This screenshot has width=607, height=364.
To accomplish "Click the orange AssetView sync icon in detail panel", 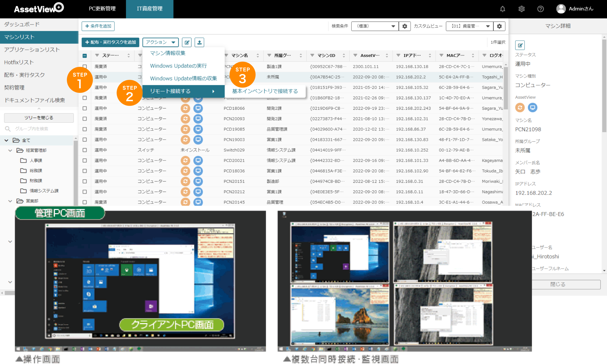I will point(520,107).
